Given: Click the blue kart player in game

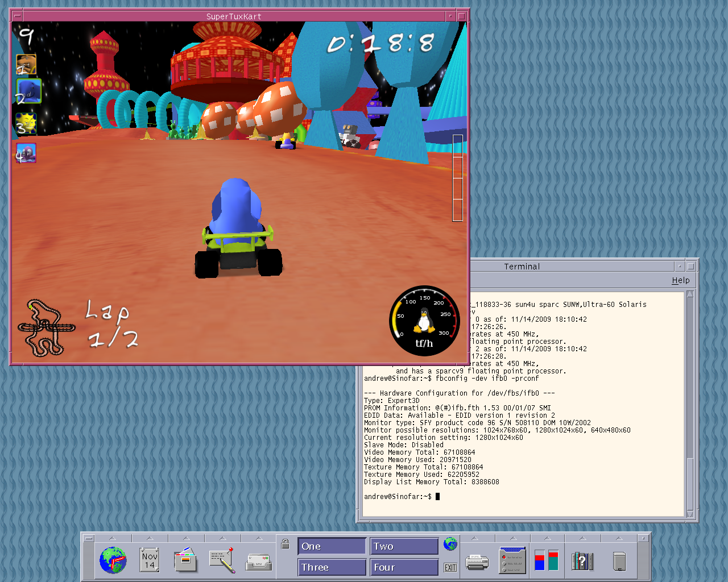Looking at the screenshot, I should point(238,227).
